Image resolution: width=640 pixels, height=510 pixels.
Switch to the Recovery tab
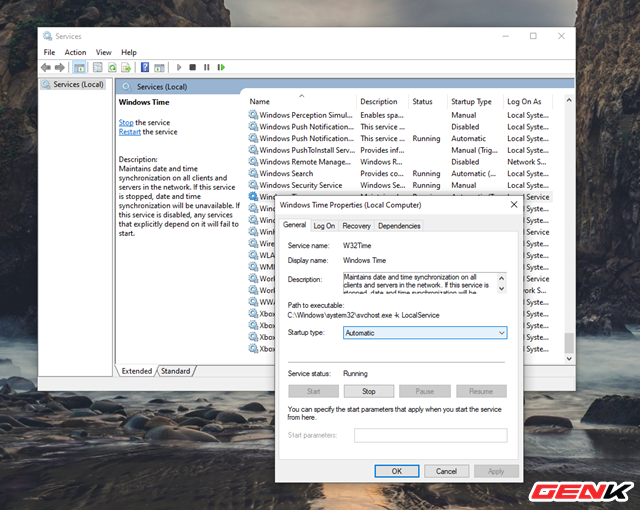[356, 226]
